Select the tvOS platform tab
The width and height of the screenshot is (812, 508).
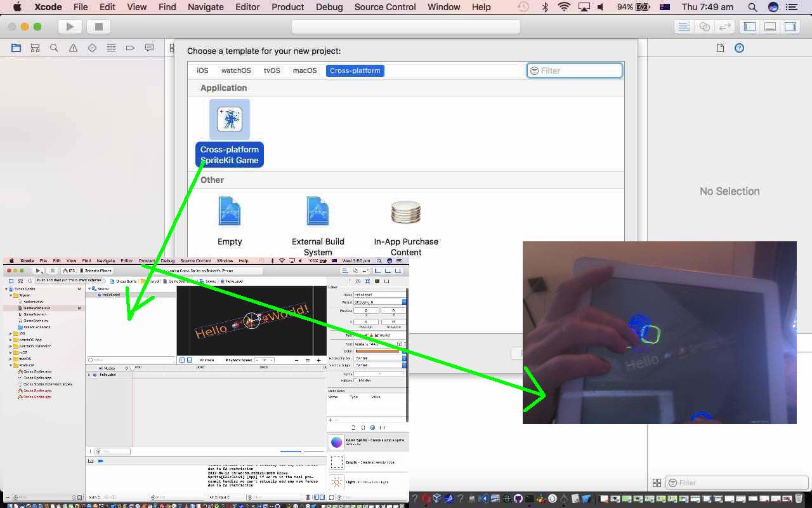[272, 70]
